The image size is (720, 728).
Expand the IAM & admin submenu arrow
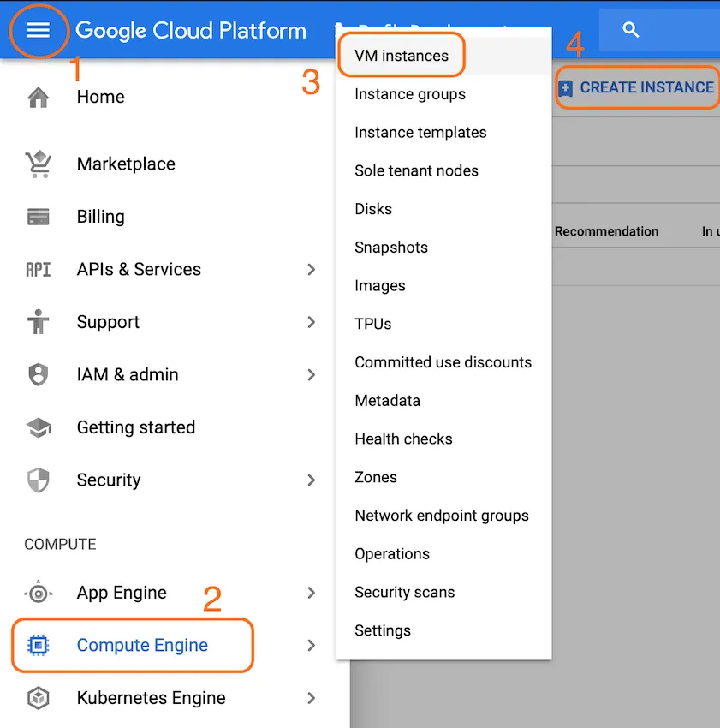[x=312, y=375]
